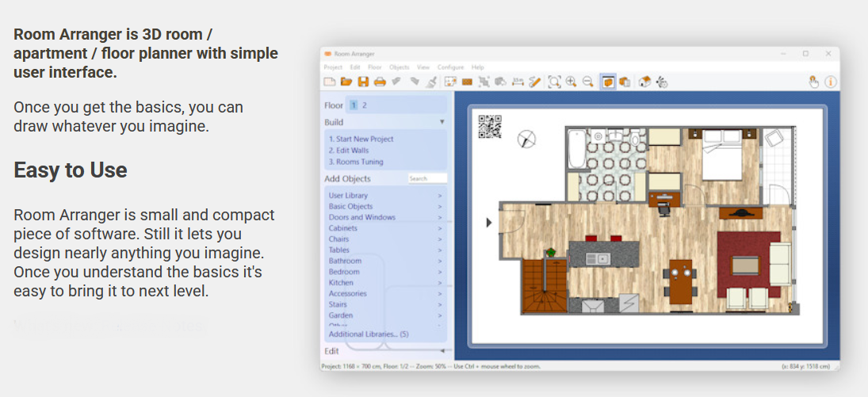Open the Floor menu

(x=375, y=67)
